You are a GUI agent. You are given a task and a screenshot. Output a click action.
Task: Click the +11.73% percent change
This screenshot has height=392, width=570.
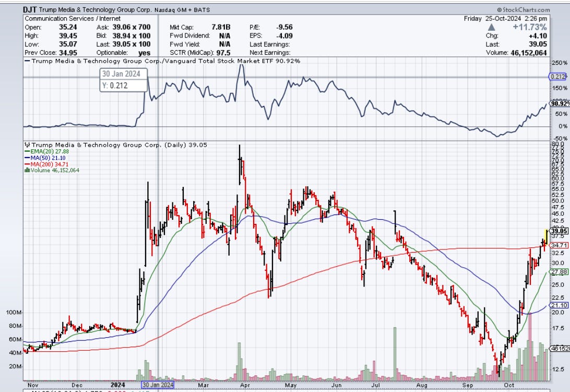point(530,27)
